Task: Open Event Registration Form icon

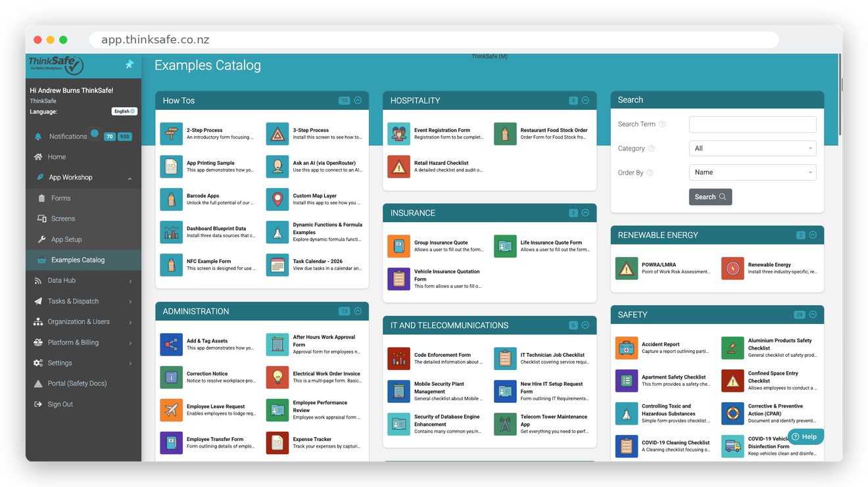Action: [398, 134]
